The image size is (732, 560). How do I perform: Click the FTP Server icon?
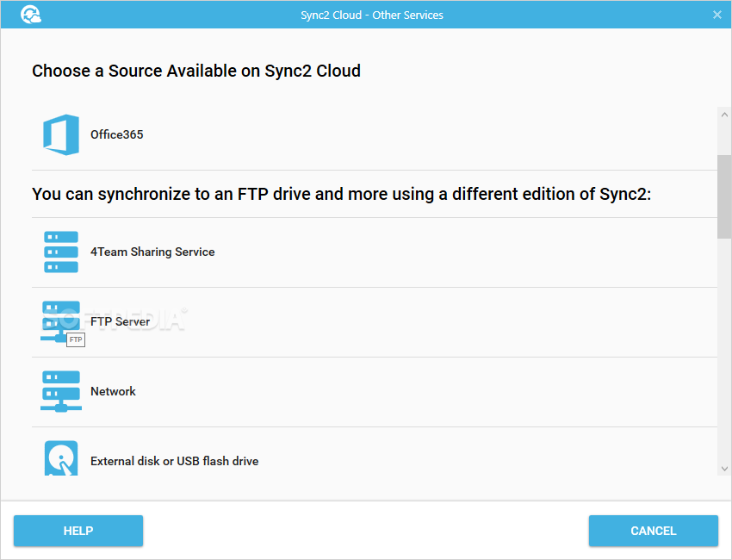coord(63,324)
